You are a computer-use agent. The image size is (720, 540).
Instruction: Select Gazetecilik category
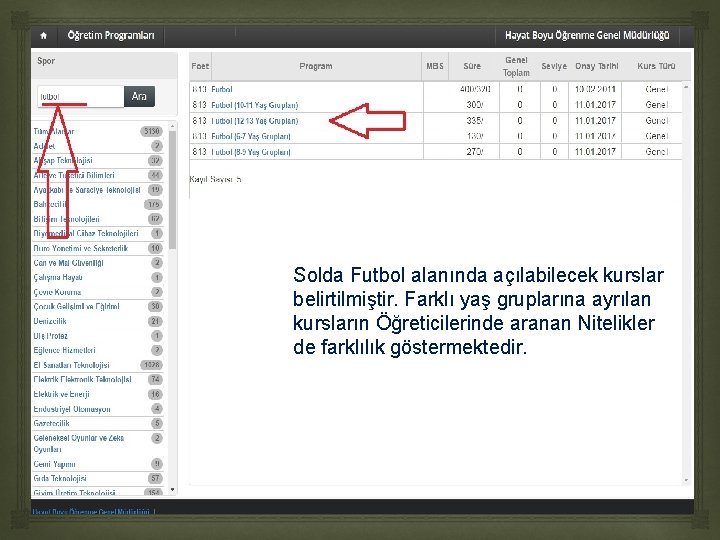[x=51, y=423]
